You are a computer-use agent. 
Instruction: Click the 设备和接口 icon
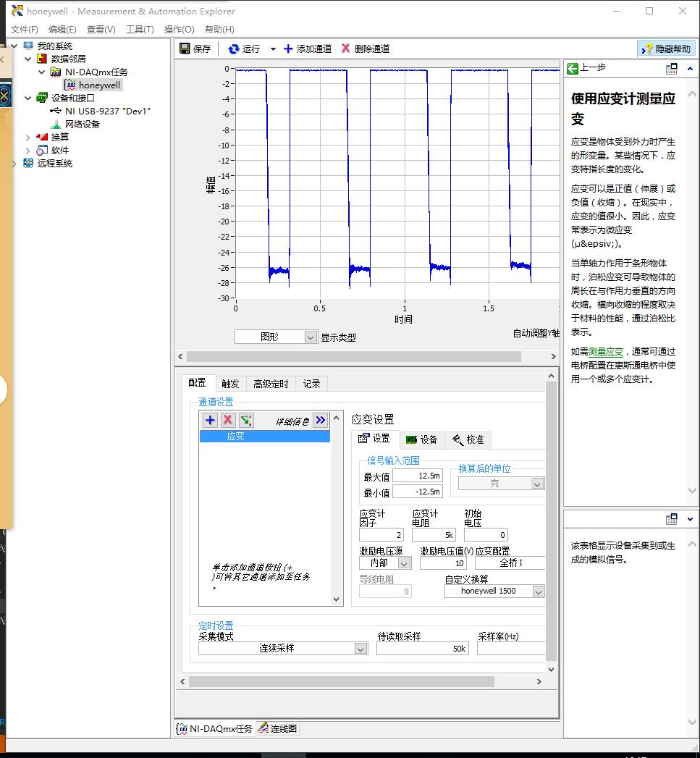(42, 98)
